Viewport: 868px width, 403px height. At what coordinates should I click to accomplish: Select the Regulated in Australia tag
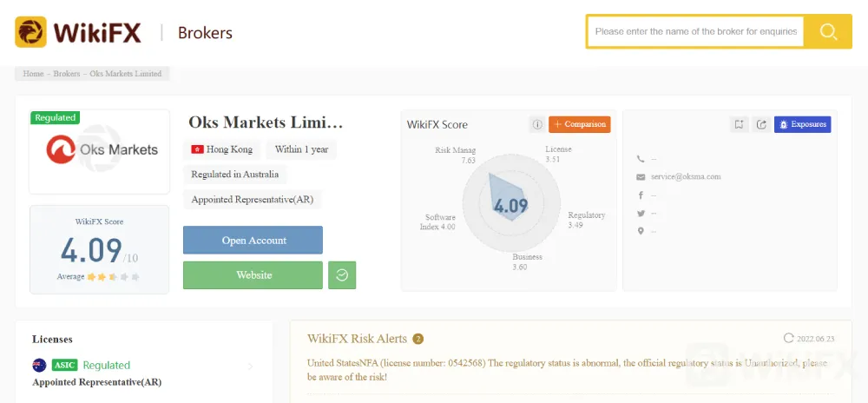235,175
